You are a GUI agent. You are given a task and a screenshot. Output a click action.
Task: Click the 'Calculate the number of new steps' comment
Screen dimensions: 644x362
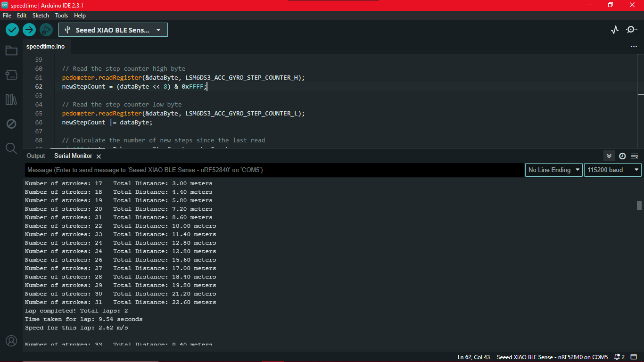pyautogui.click(x=163, y=140)
